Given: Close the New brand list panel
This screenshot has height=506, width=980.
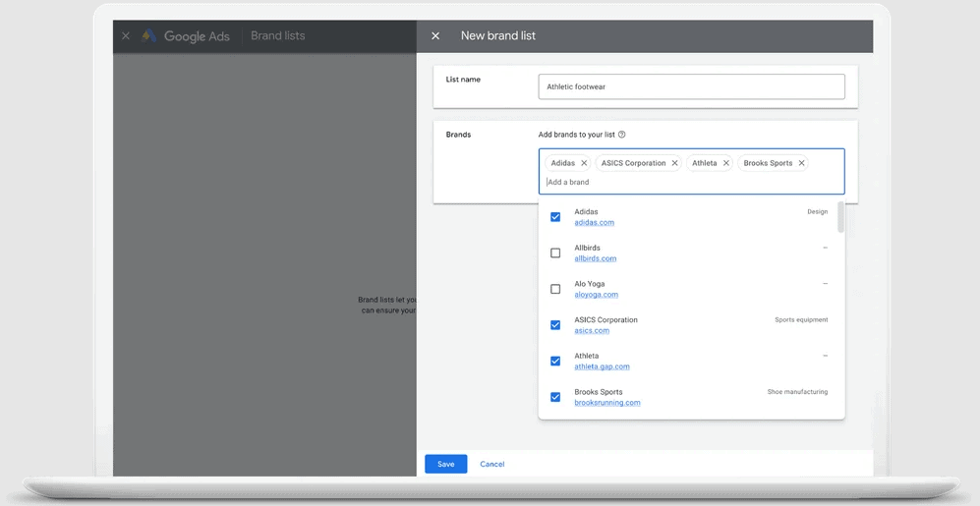Looking at the screenshot, I should (435, 36).
